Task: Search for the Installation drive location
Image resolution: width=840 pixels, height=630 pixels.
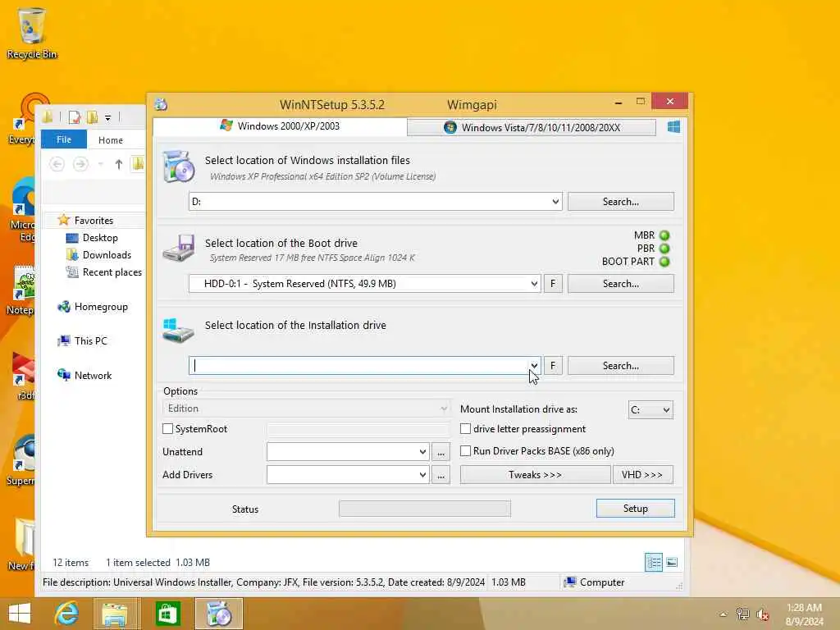Action: coord(620,365)
